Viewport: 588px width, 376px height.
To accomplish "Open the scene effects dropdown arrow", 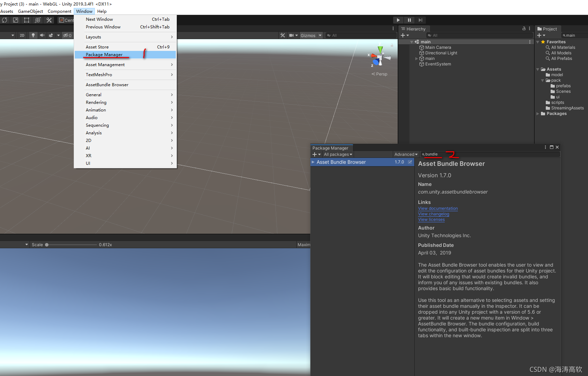I will click(58, 35).
